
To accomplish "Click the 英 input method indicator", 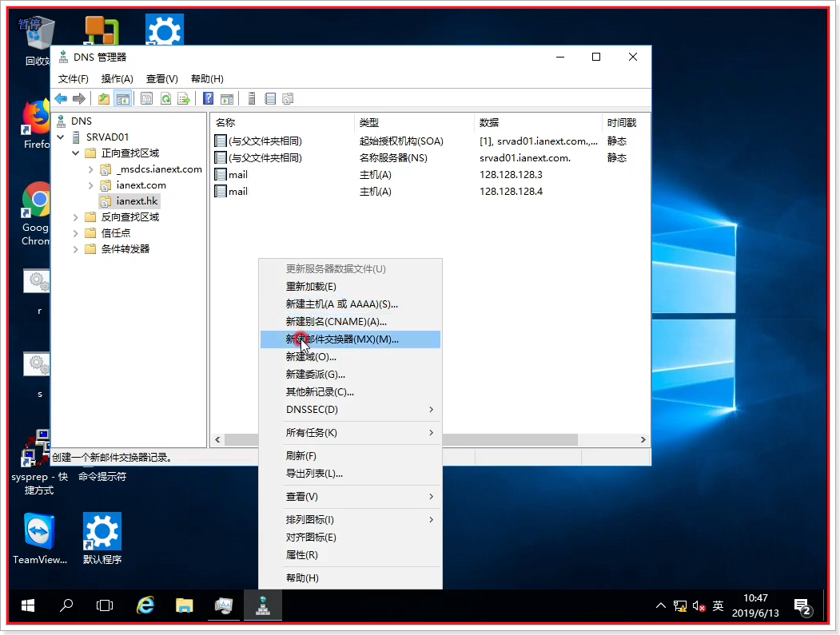I will point(718,606).
